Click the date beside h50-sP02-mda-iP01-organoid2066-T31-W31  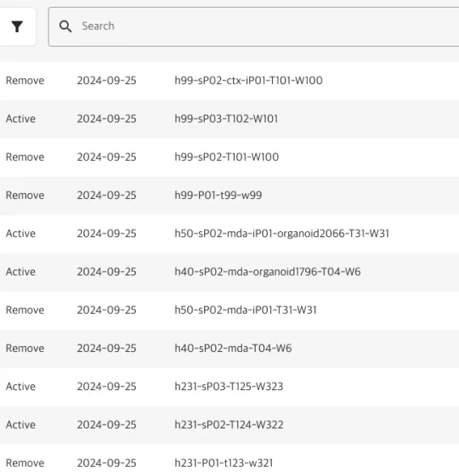coord(106,234)
